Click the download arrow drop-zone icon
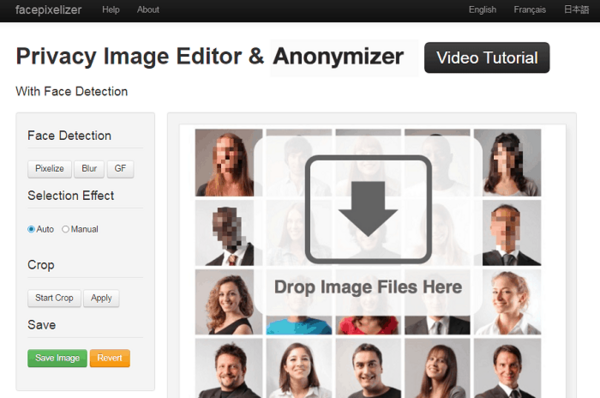This screenshot has width=600, height=398. pos(368,209)
